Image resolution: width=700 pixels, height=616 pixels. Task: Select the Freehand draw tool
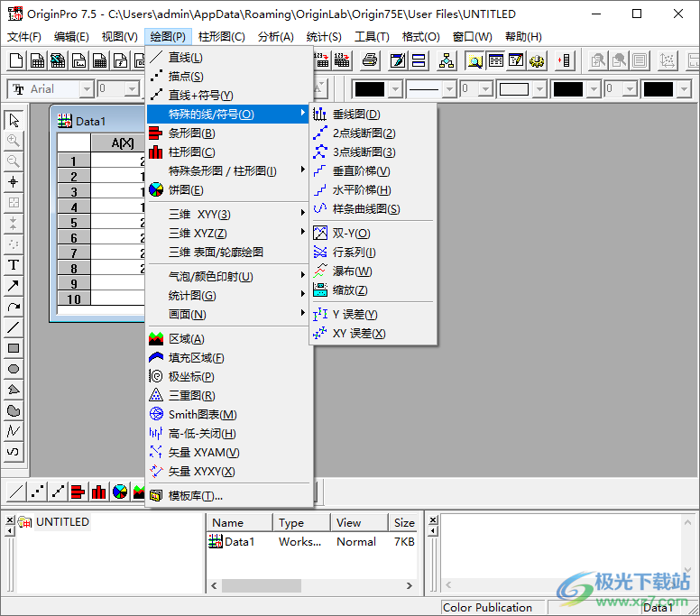click(14, 451)
